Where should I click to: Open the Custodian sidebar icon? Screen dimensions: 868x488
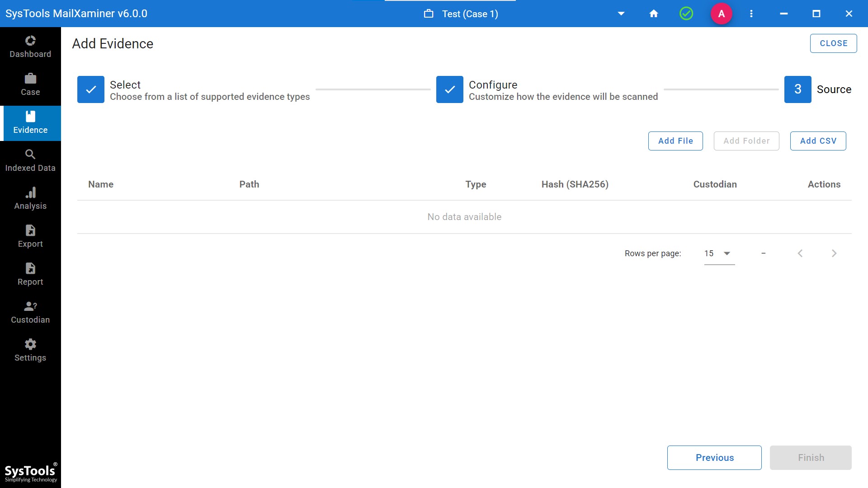tap(30, 307)
